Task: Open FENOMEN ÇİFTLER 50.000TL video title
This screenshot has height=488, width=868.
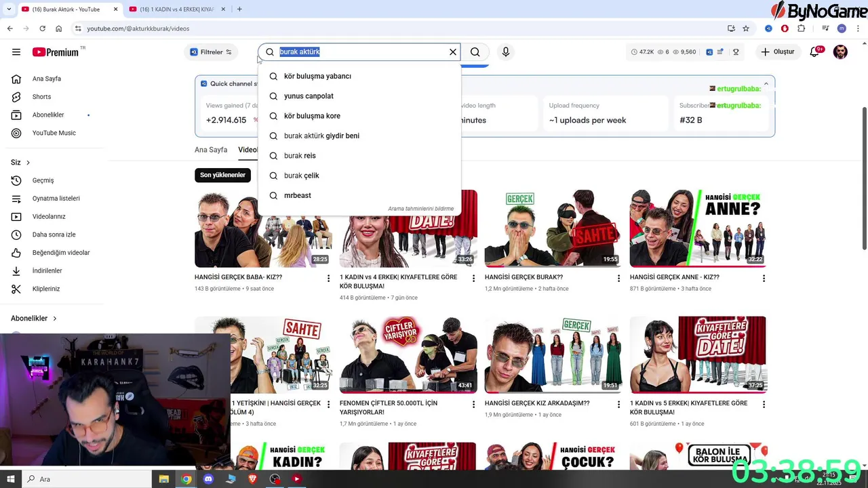Action: tap(389, 407)
